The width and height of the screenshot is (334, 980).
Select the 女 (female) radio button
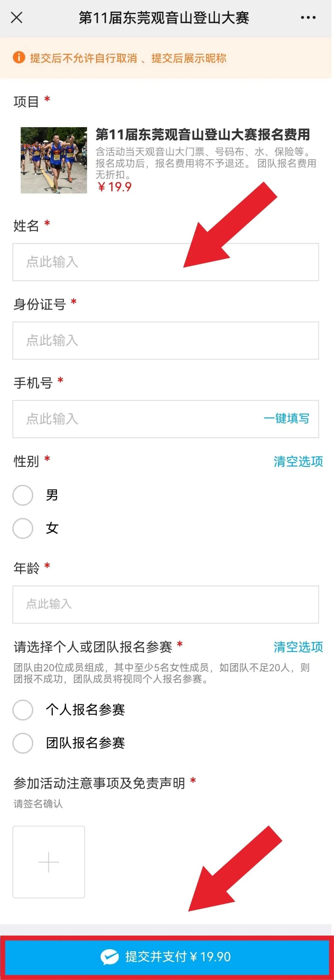[23, 528]
